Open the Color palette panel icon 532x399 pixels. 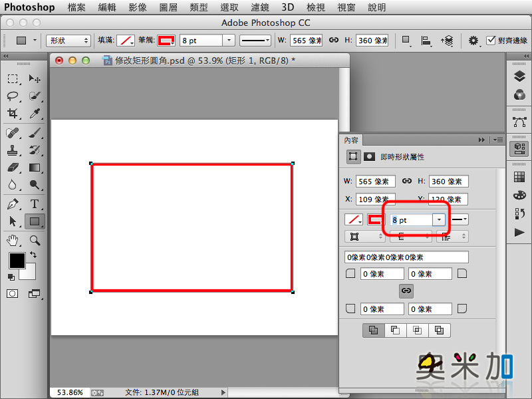click(519, 195)
